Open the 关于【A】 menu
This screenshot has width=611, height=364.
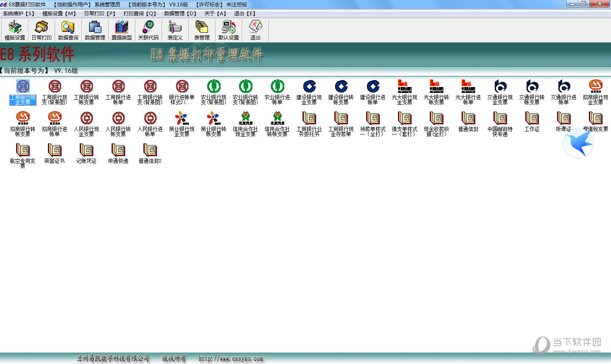click(x=215, y=14)
